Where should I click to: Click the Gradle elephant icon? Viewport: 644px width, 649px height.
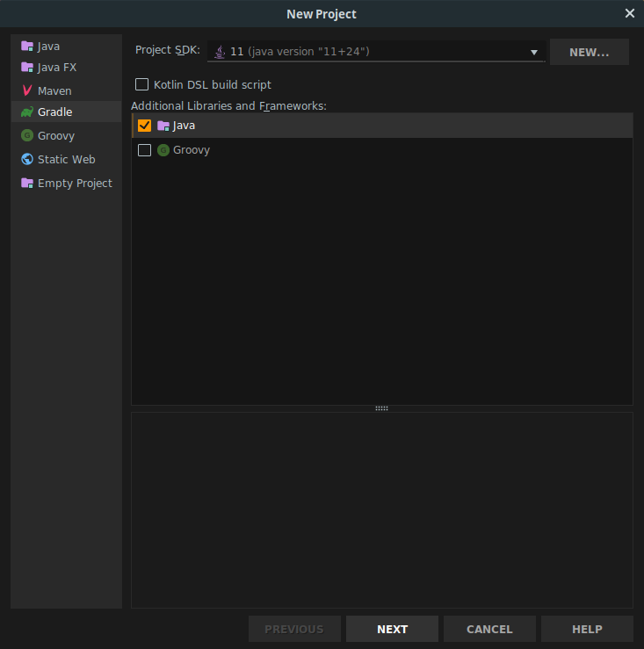click(x=27, y=112)
